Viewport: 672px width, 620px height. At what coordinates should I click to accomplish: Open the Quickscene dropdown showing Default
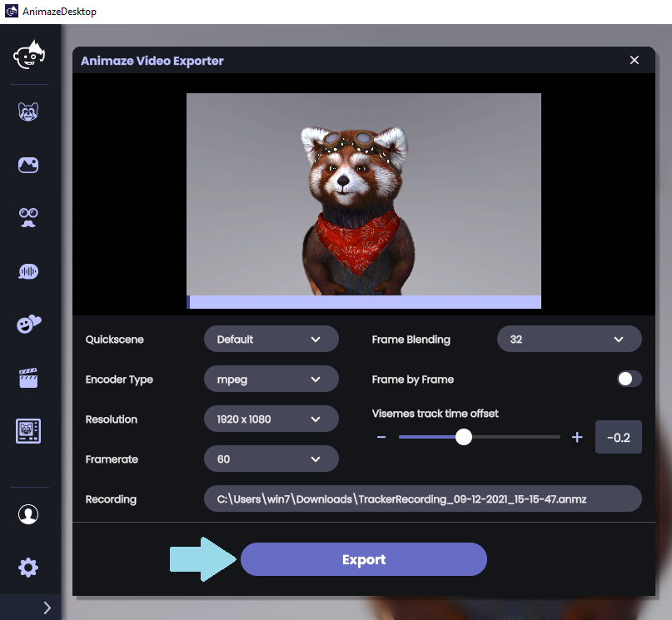(271, 339)
